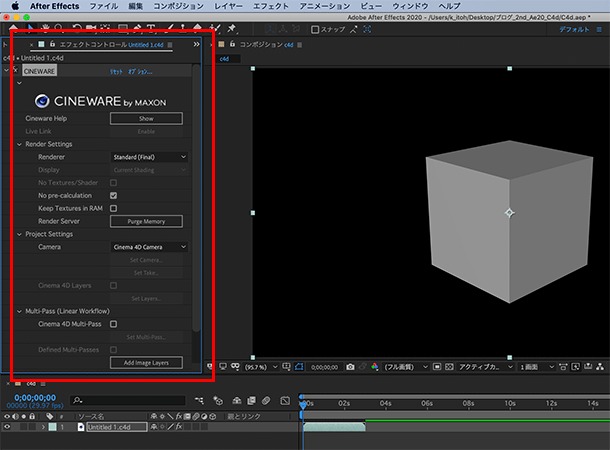
Task: Take a snapshot with camera icon
Action: 350,367
